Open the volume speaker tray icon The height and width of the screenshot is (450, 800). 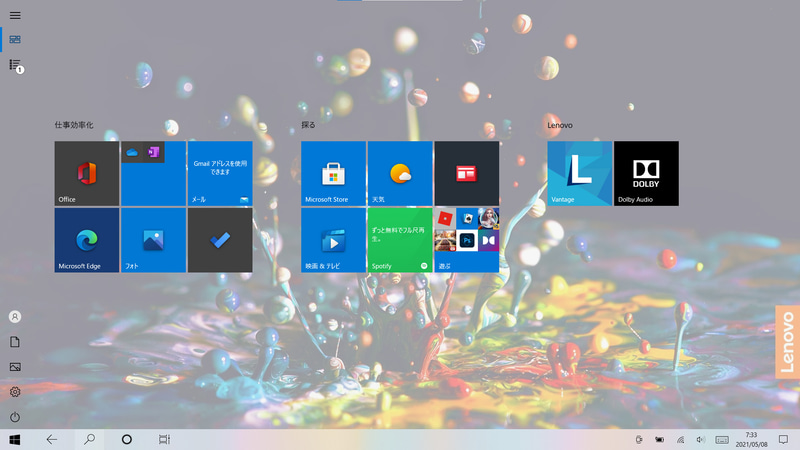[x=701, y=440]
